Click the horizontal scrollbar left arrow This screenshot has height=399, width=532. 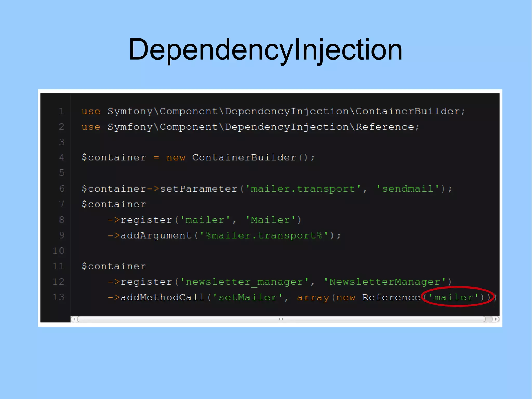point(74,319)
